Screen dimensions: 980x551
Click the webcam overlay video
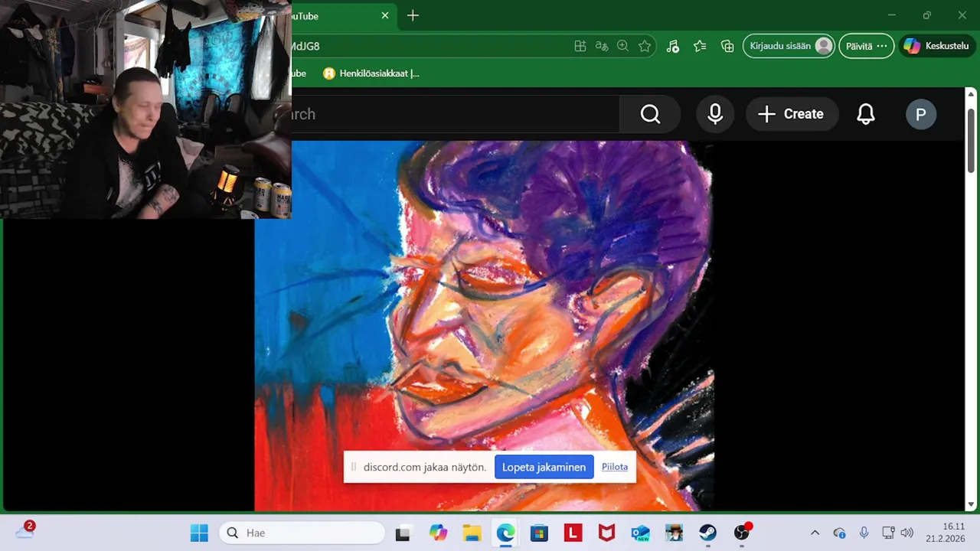[x=145, y=109]
